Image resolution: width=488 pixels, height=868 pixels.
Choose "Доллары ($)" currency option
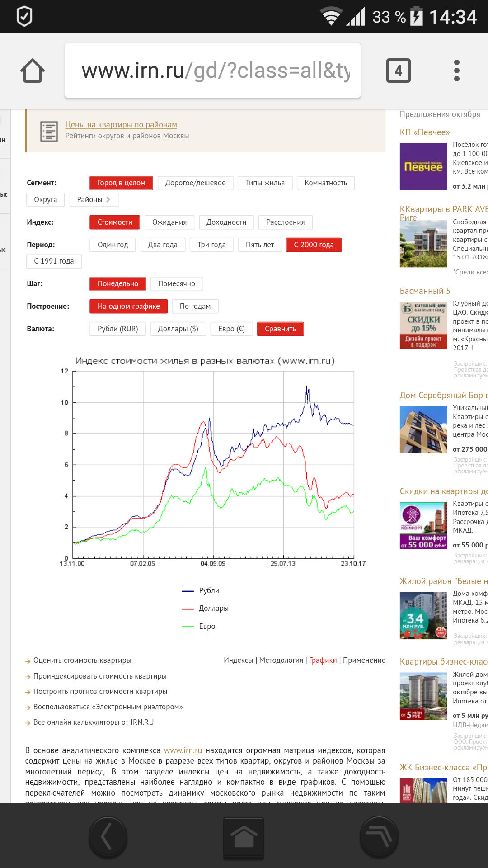(178, 329)
